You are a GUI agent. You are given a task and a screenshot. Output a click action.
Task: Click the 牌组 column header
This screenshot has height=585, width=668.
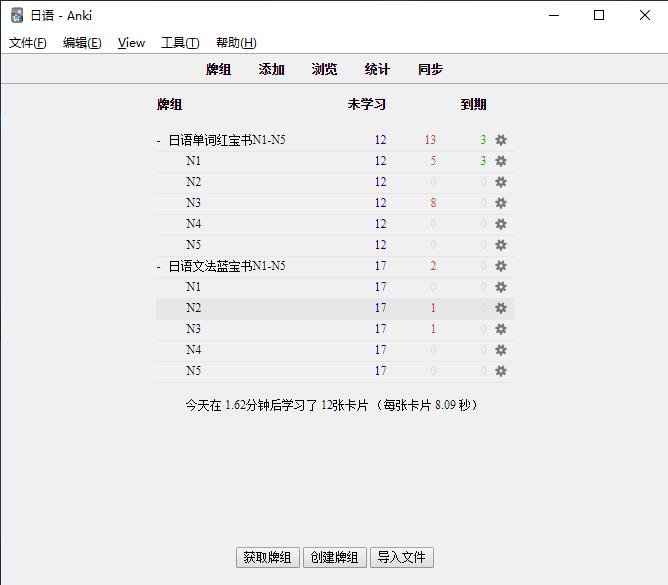169,104
